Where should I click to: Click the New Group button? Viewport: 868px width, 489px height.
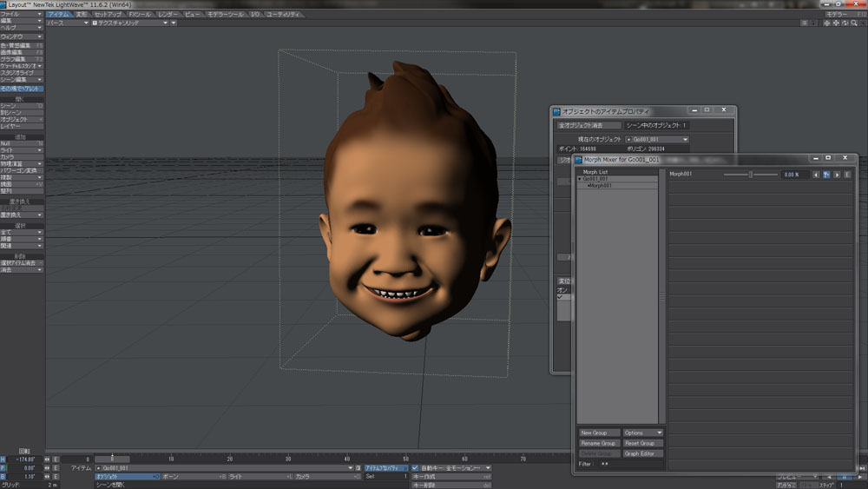coord(599,433)
